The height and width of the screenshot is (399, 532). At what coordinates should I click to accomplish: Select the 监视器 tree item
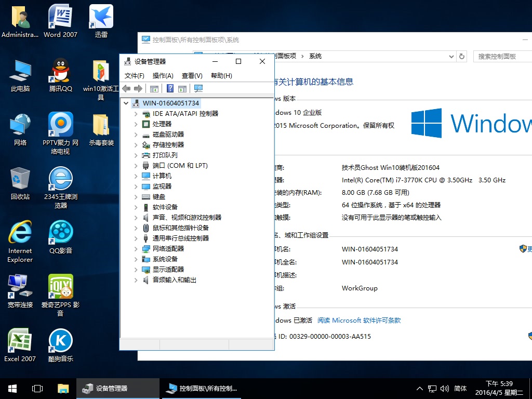click(162, 187)
